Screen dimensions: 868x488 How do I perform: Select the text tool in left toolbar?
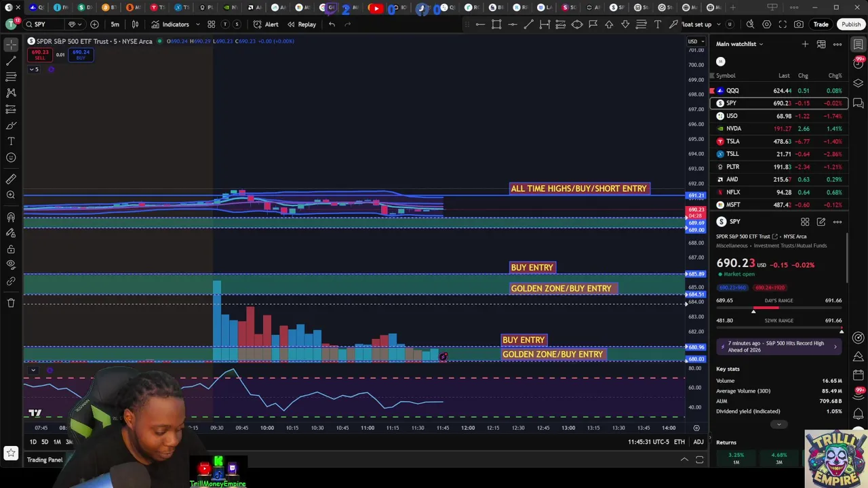[11, 141]
